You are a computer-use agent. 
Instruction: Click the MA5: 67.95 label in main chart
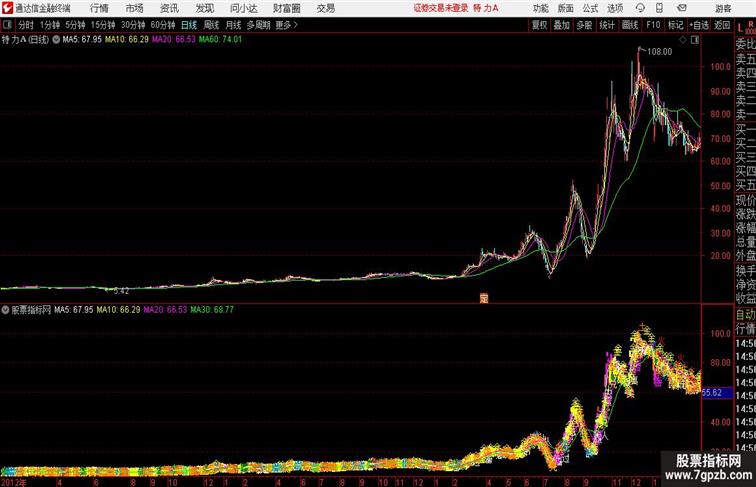[x=82, y=40]
